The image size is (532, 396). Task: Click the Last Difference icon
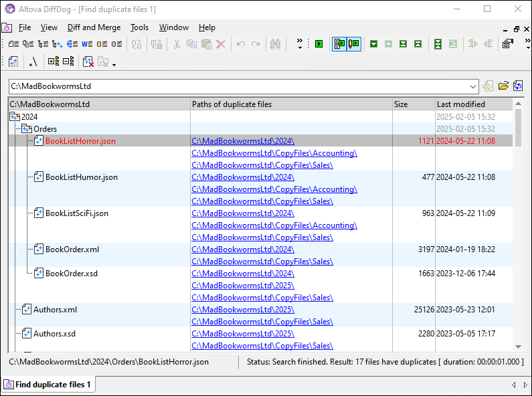[404, 44]
